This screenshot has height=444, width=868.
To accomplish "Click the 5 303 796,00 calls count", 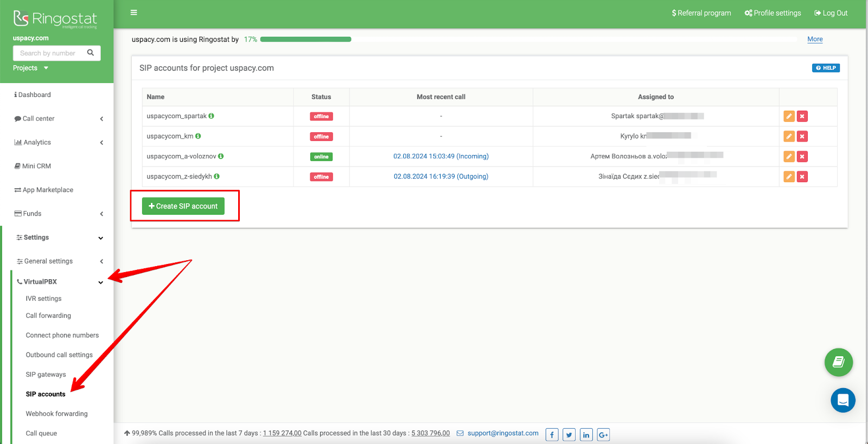I will [x=431, y=433].
